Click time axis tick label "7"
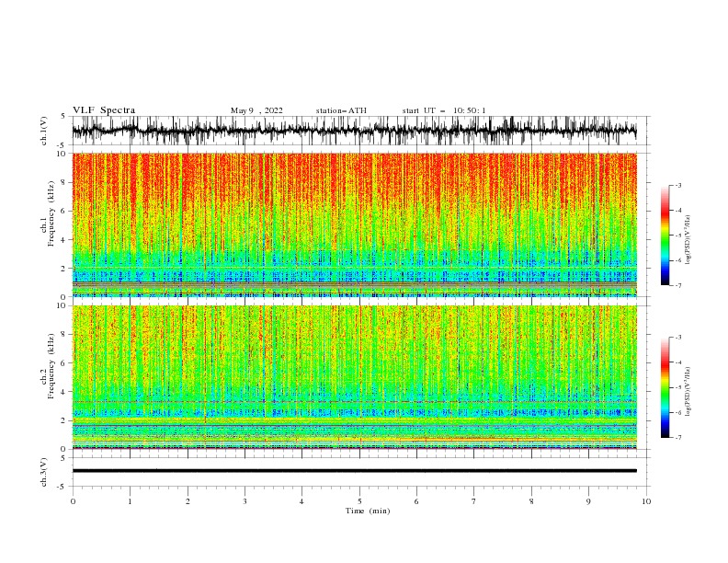 474,501
